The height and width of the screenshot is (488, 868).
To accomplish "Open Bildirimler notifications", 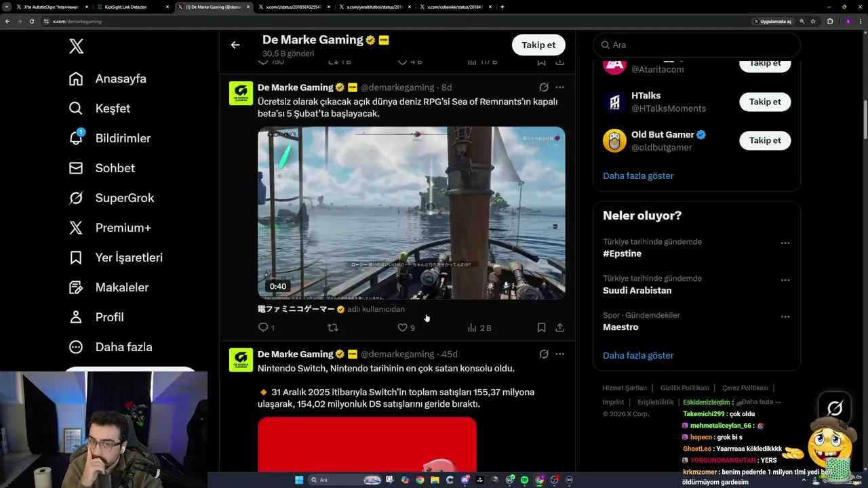I will click(110, 138).
